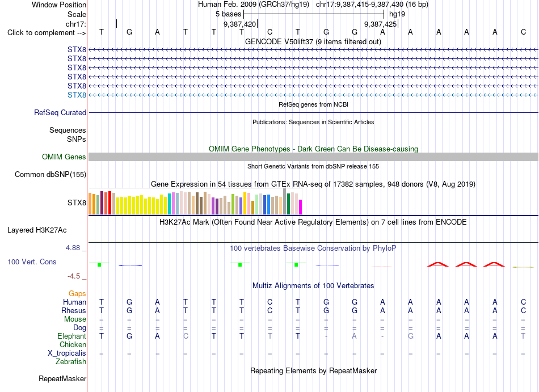The image size is (539, 392).
Task: Click the Zebrafish species label
Action: [71, 362]
